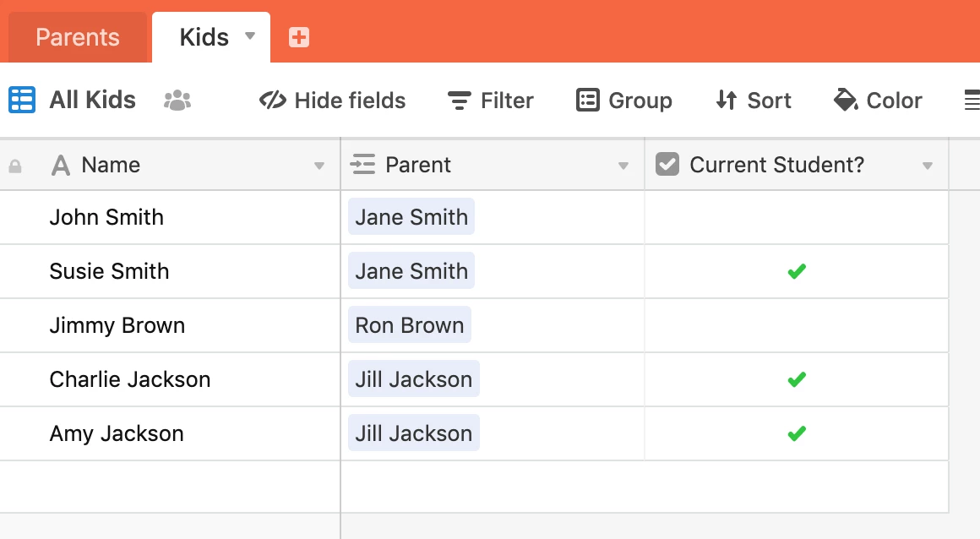Open linked record Ron Brown
This screenshot has height=539, width=980.
[x=410, y=325]
